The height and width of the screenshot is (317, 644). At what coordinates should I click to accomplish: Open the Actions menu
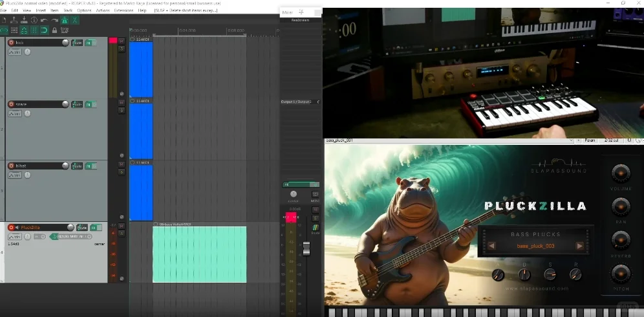point(103,10)
